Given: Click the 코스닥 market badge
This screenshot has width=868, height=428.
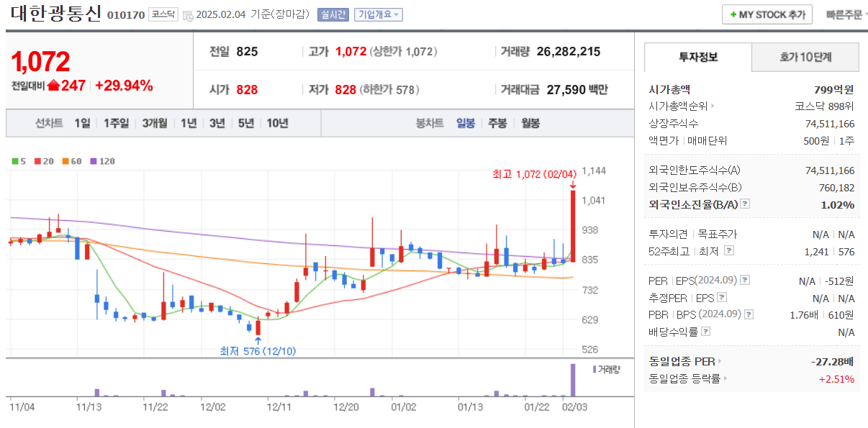Looking at the screenshot, I should pos(163,15).
